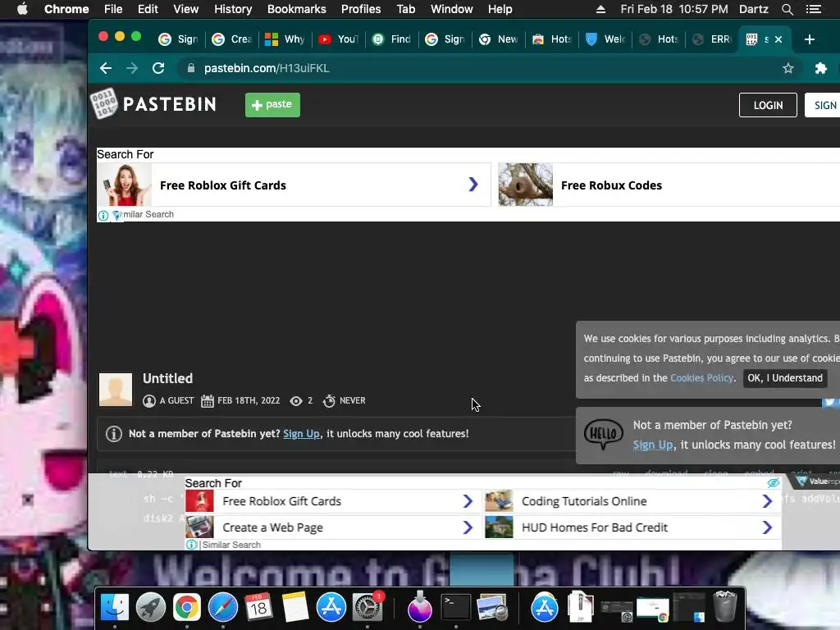Click the menu bar date and time
840x630 pixels.
[674, 9]
